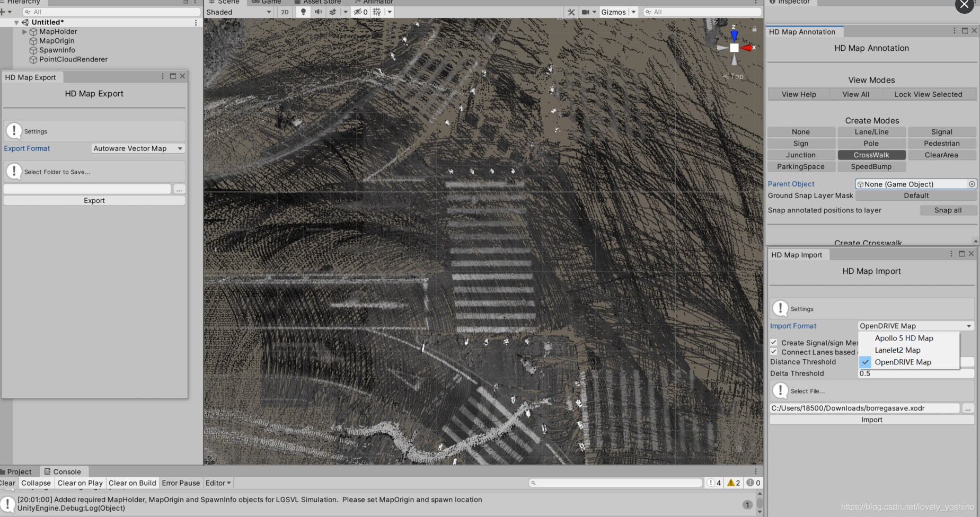The width and height of the screenshot is (980, 517).
Task: Toggle console errors count filter
Action: click(x=753, y=483)
